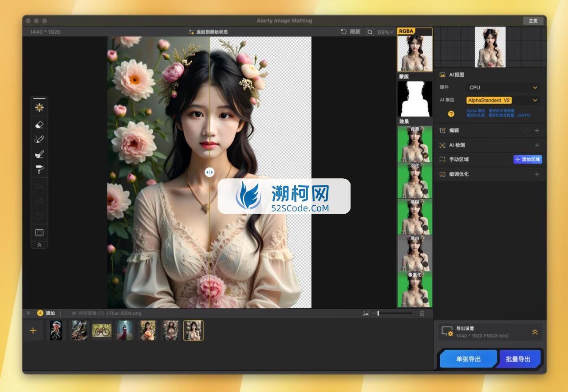The image size is (568, 392).
Task: Click the yellow 添加 add button
Action: tap(46, 313)
